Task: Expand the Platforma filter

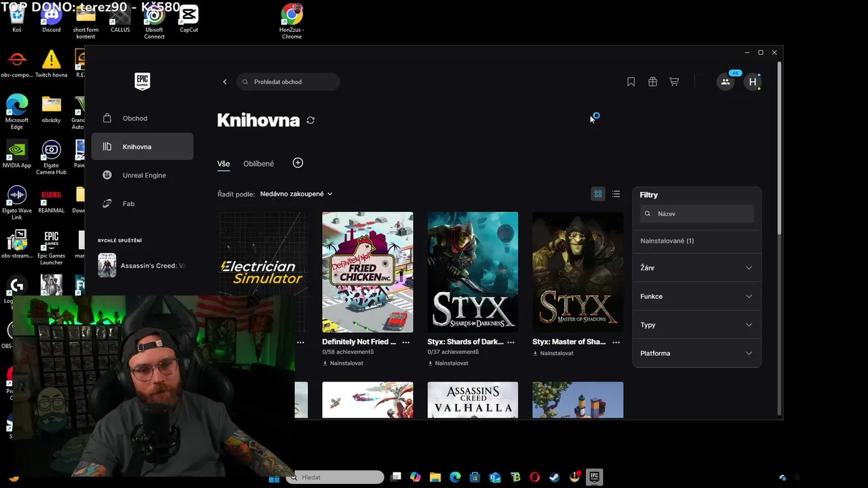Action: pos(696,353)
